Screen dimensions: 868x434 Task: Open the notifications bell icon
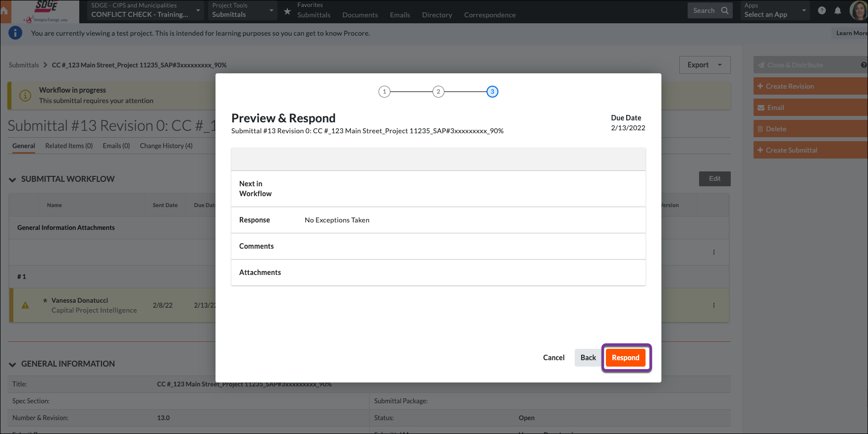point(838,10)
